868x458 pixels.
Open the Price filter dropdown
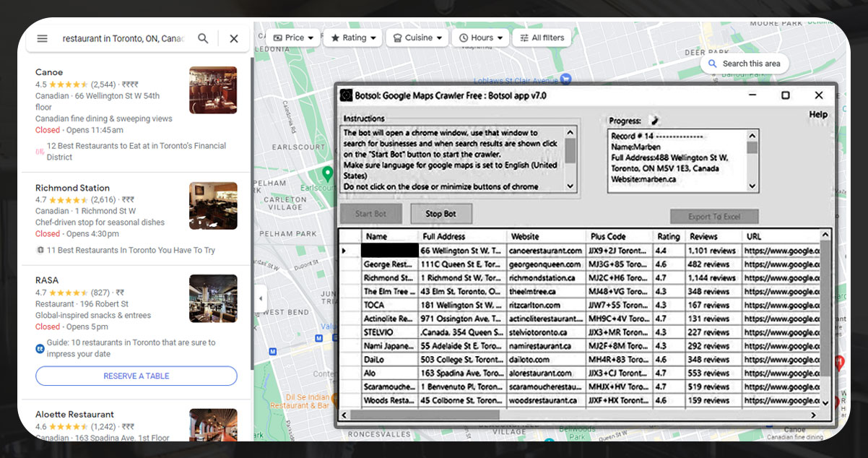pos(292,38)
